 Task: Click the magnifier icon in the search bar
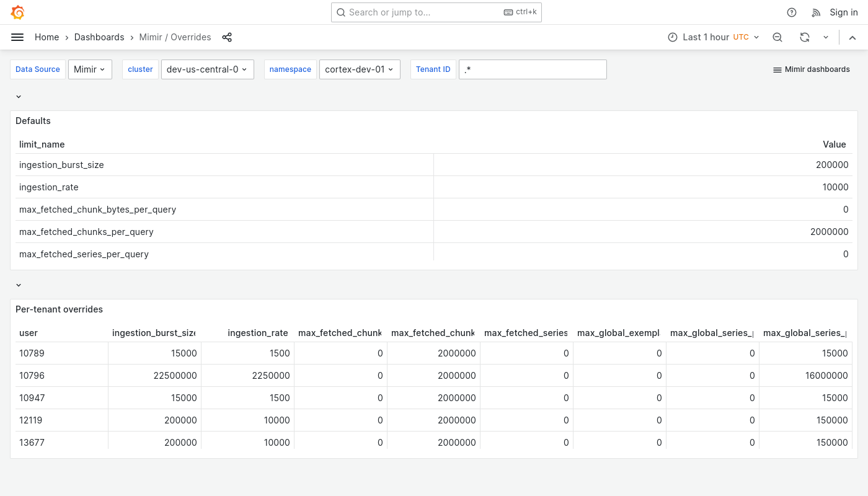coord(341,12)
